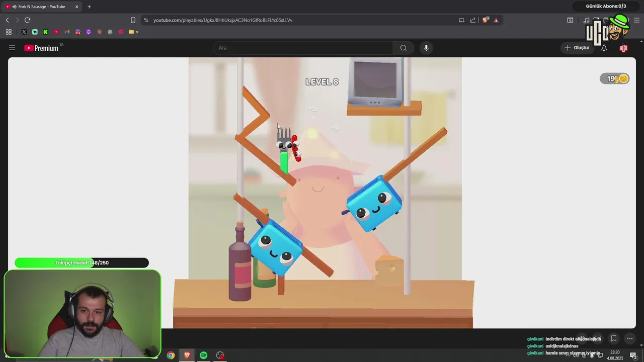Open the music note media control
This screenshot has width=644, height=362.
pos(586,20)
